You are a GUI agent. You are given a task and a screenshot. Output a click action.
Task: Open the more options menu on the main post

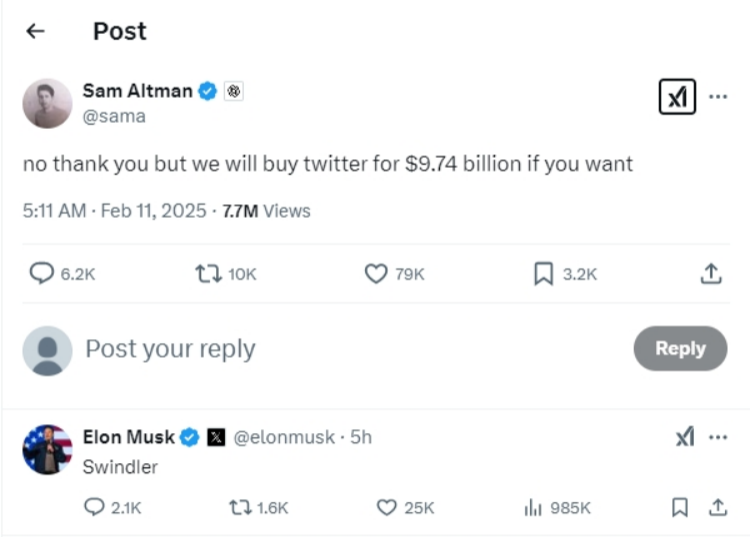[718, 97]
